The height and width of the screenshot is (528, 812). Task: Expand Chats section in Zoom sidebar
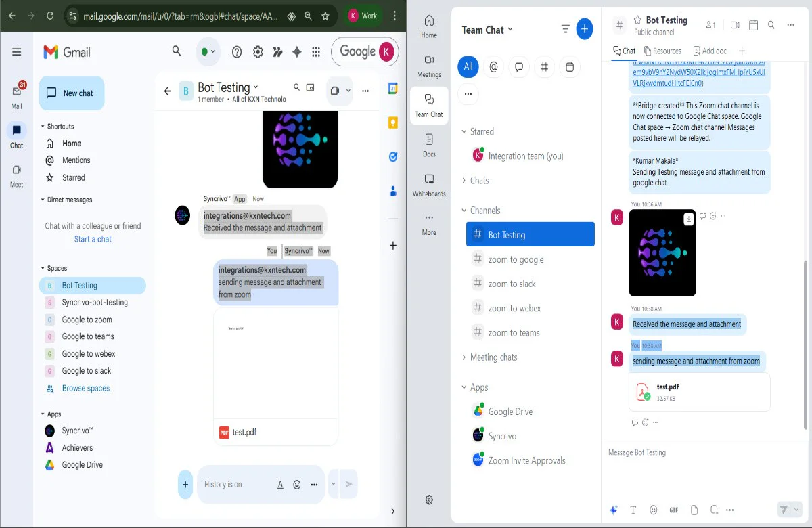[x=464, y=180]
